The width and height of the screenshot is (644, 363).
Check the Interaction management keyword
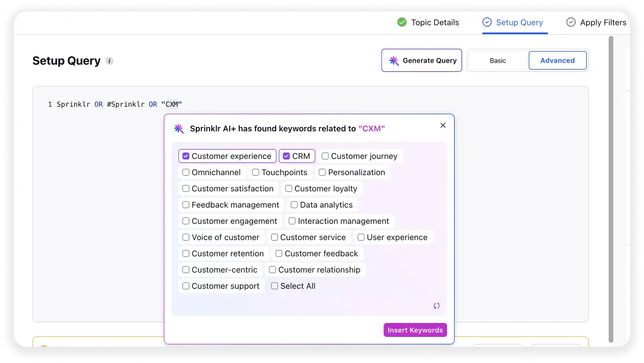click(x=292, y=221)
